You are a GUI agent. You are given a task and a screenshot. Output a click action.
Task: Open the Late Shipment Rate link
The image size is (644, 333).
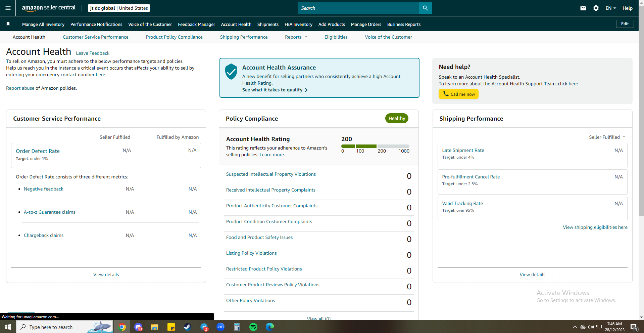click(463, 150)
